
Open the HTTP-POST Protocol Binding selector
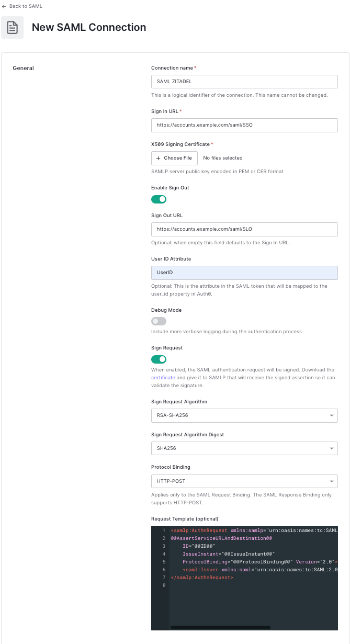coord(244,481)
